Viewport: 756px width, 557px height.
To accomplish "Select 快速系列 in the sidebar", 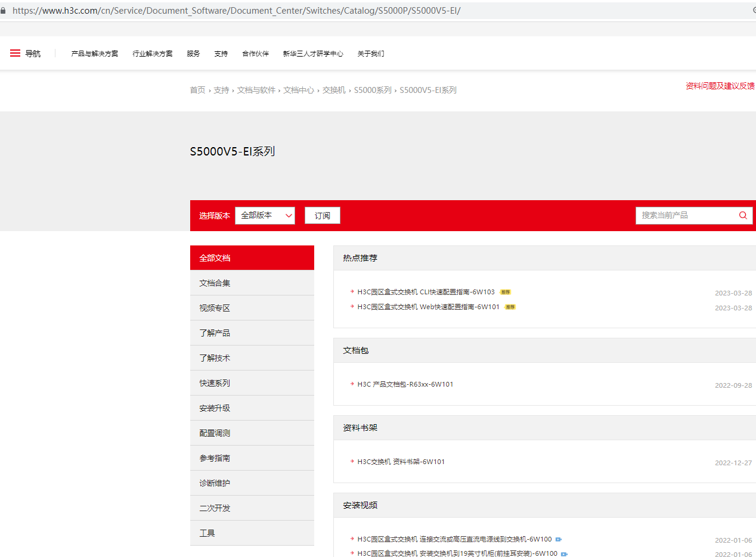I will pyautogui.click(x=252, y=383).
